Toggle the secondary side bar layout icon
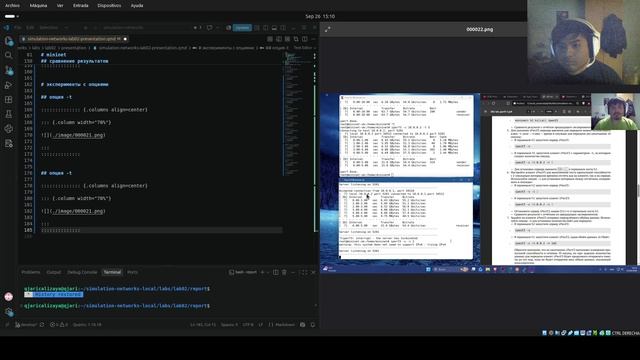 [283, 28]
